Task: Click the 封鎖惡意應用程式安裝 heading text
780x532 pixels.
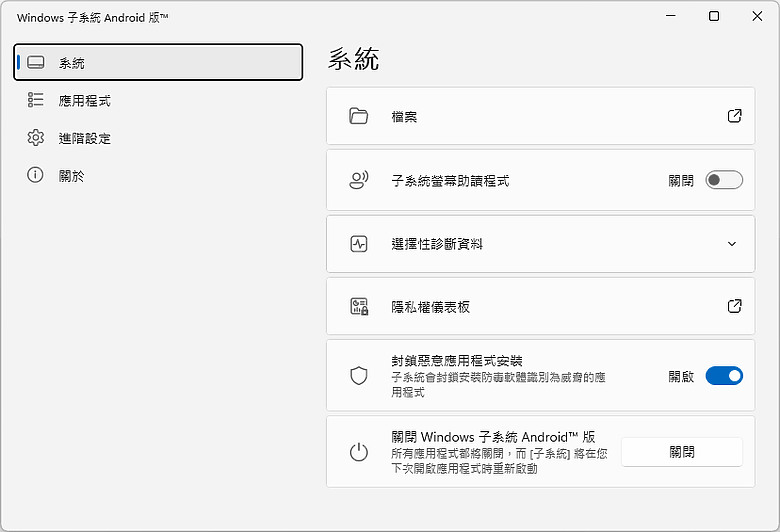Action: [x=457, y=361]
